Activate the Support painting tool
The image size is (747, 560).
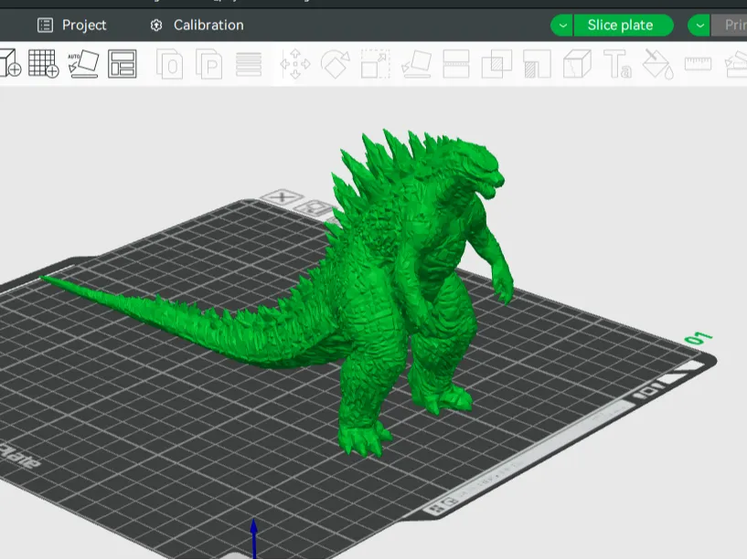tap(537, 65)
